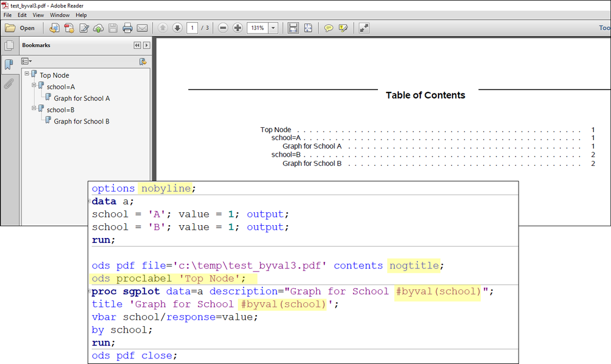
Task: Click the page number input field
Action: tap(192, 28)
